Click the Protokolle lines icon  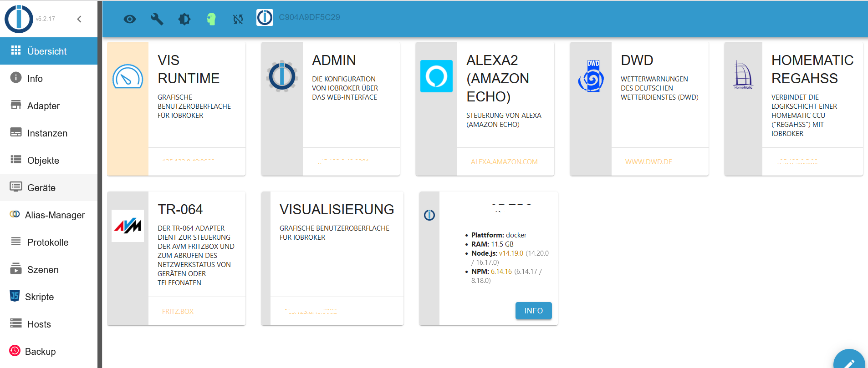[16, 241]
